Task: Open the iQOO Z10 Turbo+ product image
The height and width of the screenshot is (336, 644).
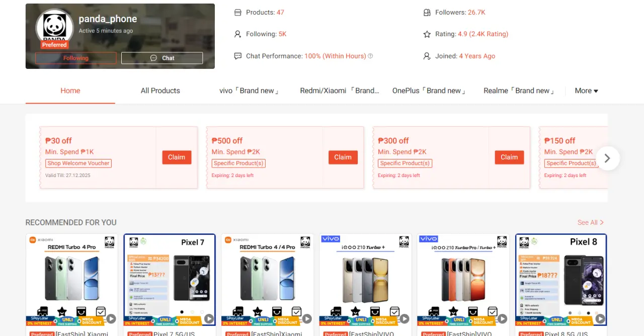Action: [x=365, y=280]
